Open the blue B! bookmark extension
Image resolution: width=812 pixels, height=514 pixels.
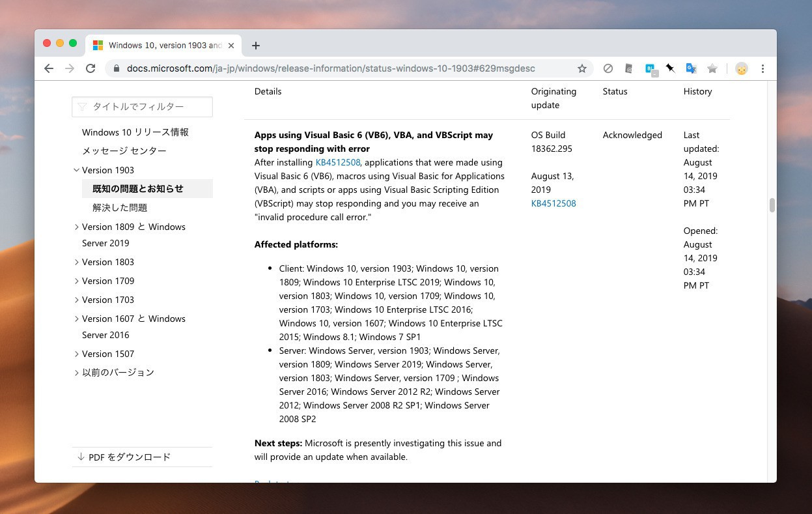click(x=651, y=69)
